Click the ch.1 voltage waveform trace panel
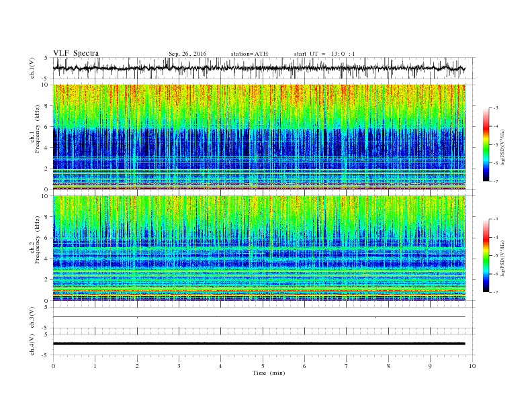This screenshot has width=532, height=411. point(263,68)
